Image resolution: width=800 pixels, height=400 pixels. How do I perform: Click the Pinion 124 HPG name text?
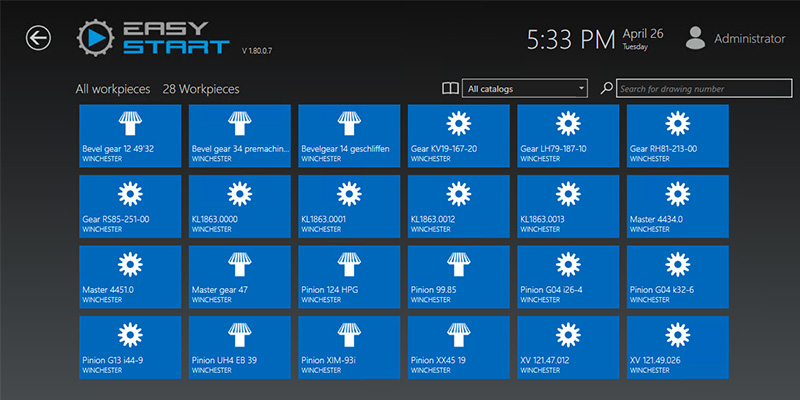(330, 290)
